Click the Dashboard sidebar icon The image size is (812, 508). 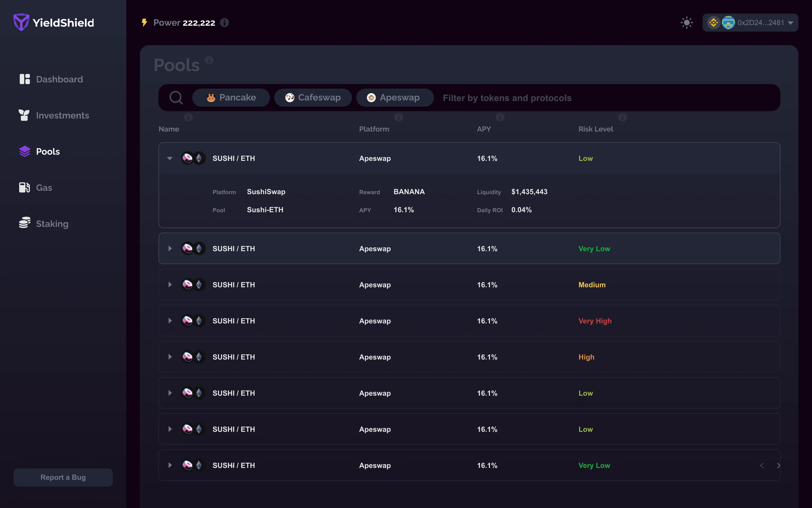click(x=25, y=79)
